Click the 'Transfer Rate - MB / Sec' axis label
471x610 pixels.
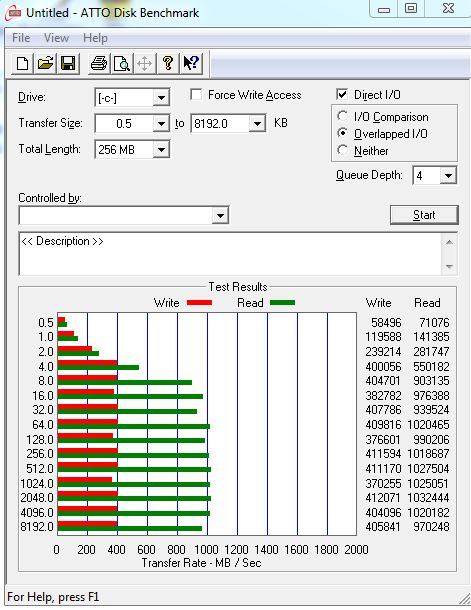(201, 563)
